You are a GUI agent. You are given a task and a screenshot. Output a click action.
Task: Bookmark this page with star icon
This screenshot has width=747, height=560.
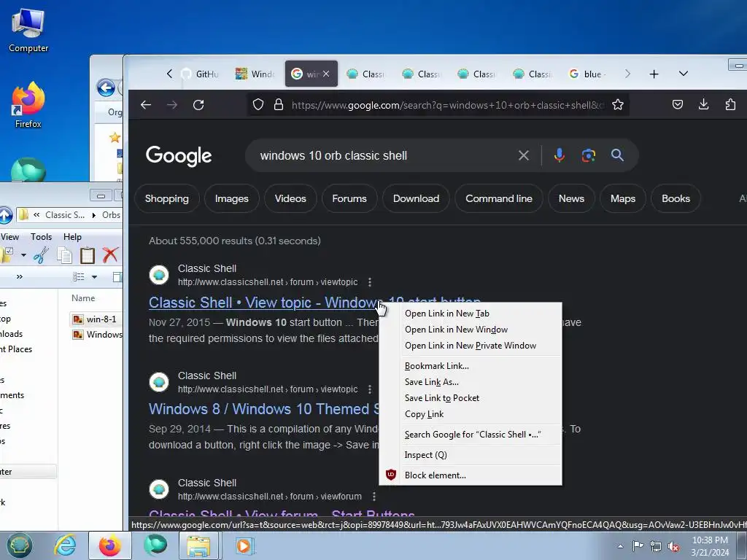pyautogui.click(x=618, y=105)
